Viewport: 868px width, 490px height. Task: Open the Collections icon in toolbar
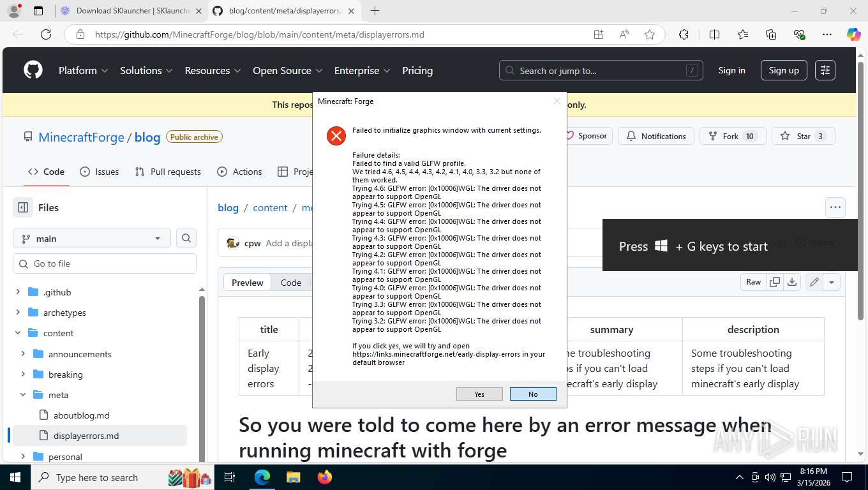point(771,34)
